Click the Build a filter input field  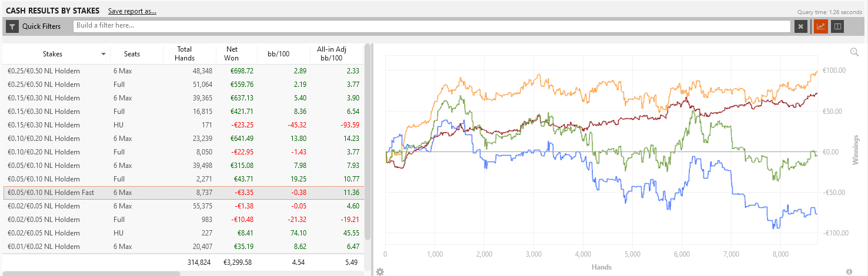tap(432, 26)
